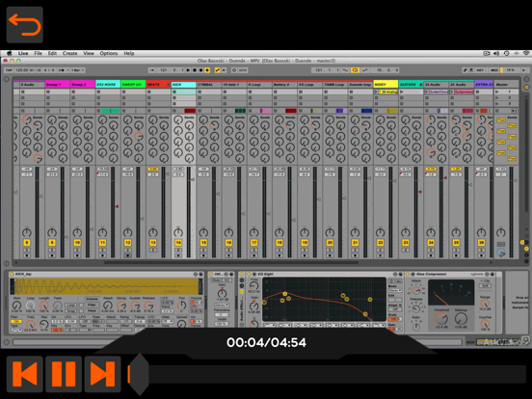The width and height of the screenshot is (532, 399).
Task: Open the Live menu
Action: 23,53
